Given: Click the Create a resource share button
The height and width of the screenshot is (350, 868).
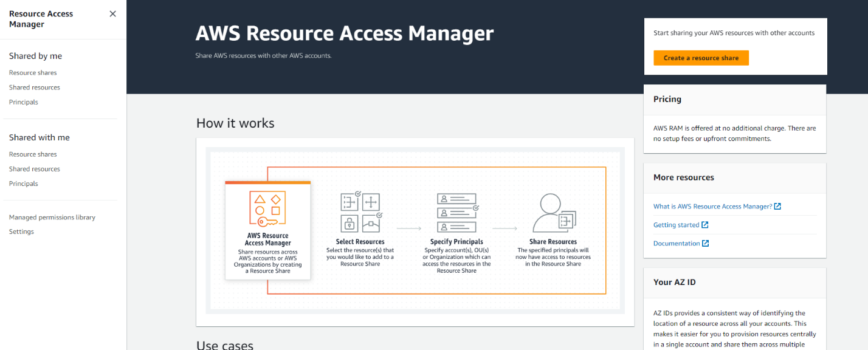Looking at the screenshot, I should [x=701, y=58].
